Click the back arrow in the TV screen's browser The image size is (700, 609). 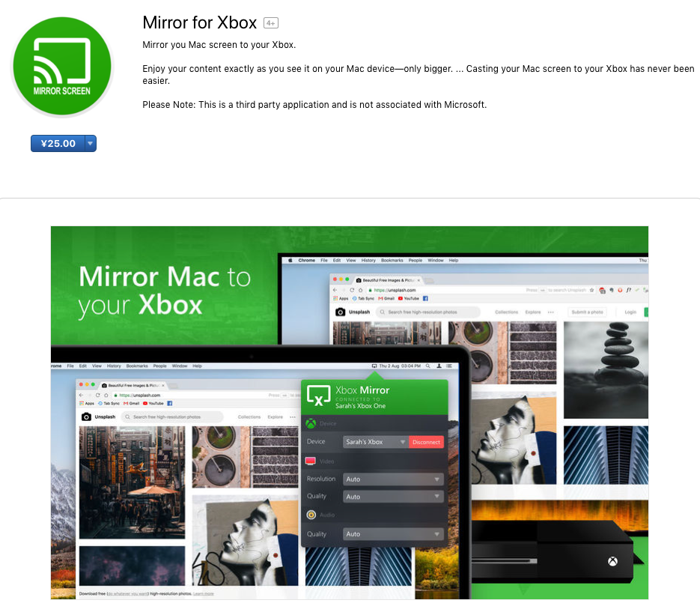pyautogui.click(x=335, y=290)
